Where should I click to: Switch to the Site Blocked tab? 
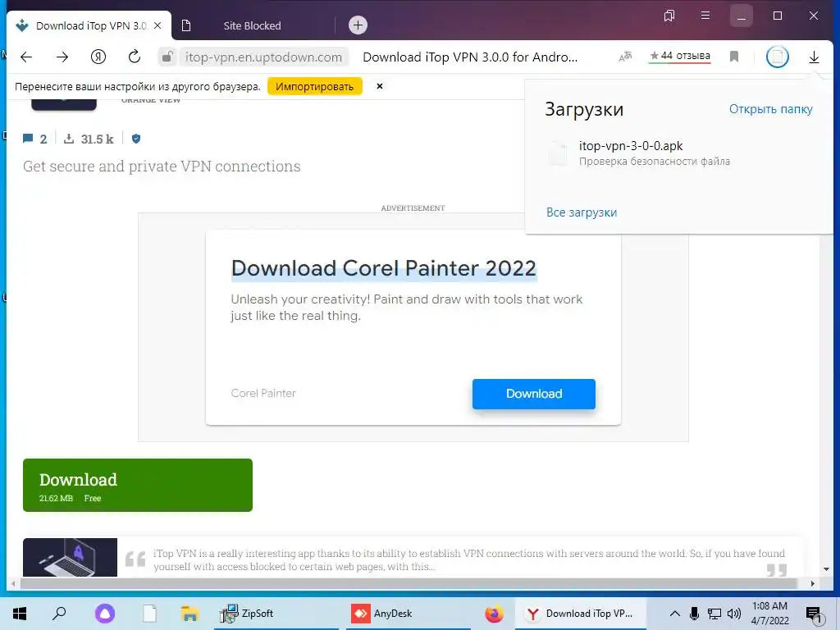coord(252,25)
